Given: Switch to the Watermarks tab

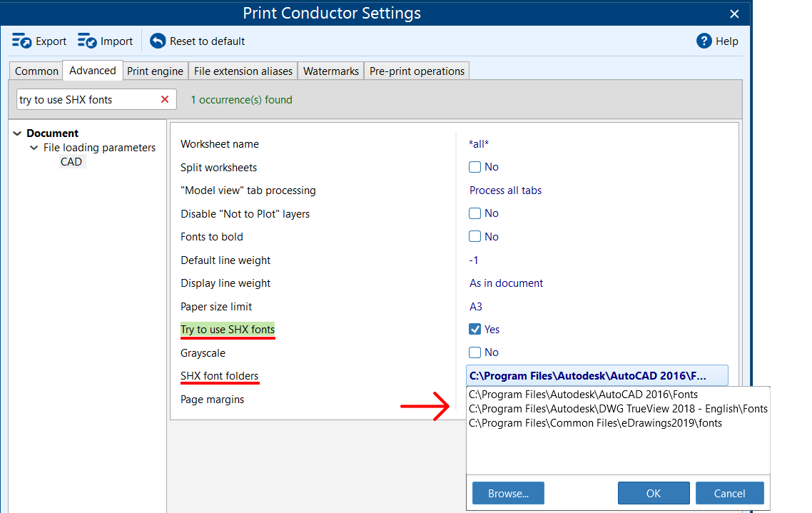Looking at the screenshot, I should [x=331, y=71].
